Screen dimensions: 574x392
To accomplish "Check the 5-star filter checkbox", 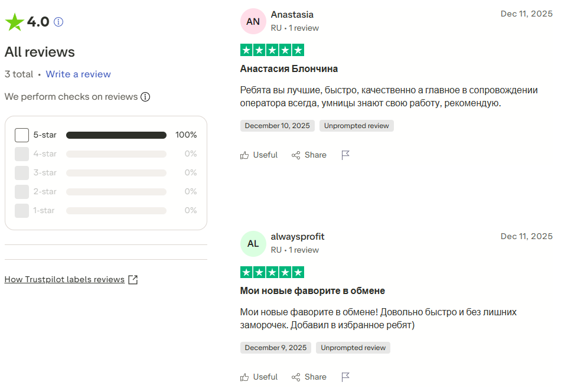I will tap(22, 135).
